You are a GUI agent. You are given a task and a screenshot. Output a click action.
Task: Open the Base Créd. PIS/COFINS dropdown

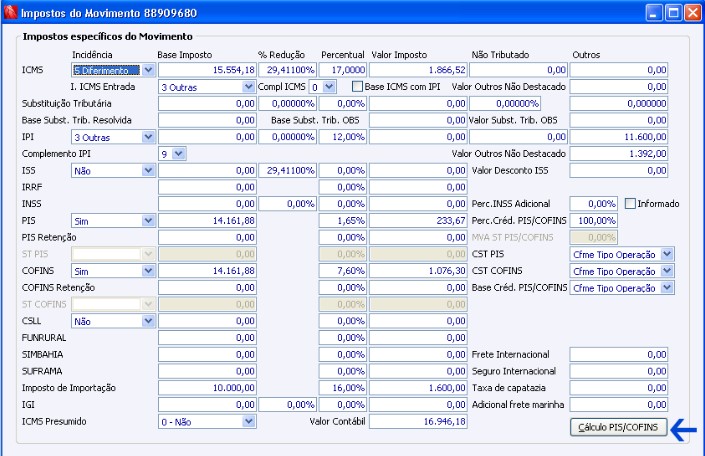(667, 287)
